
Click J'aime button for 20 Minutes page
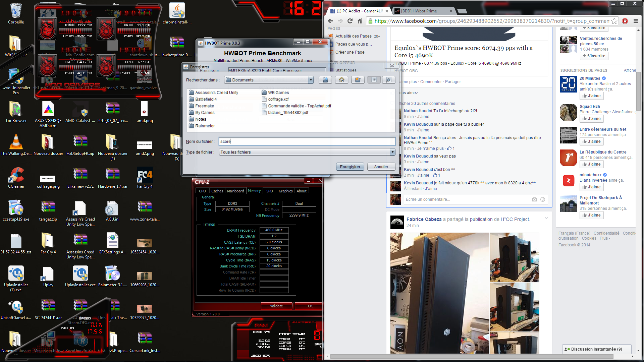pyautogui.click(x=591, y=96)
